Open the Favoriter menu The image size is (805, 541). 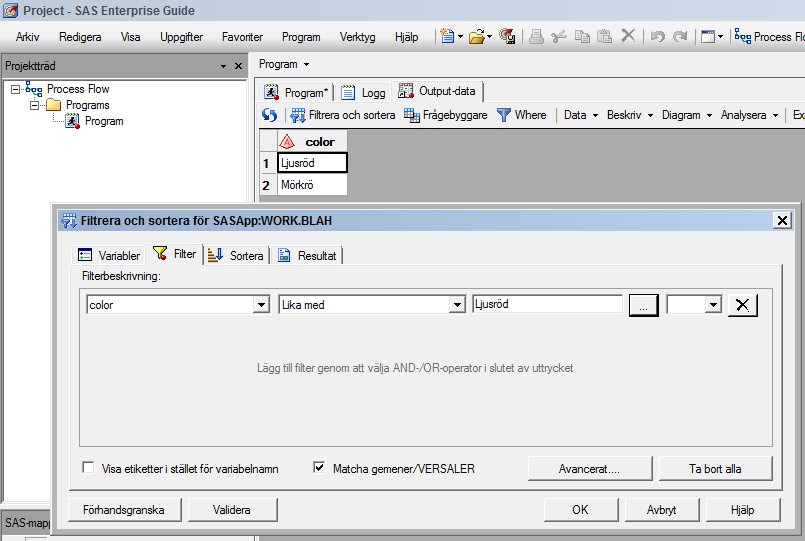coord(242,37)
